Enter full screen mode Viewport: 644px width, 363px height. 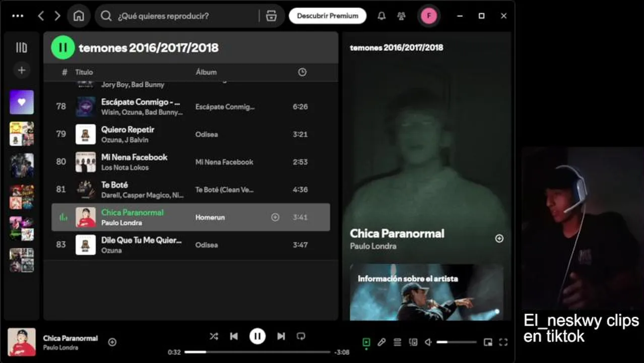[503, 342]
